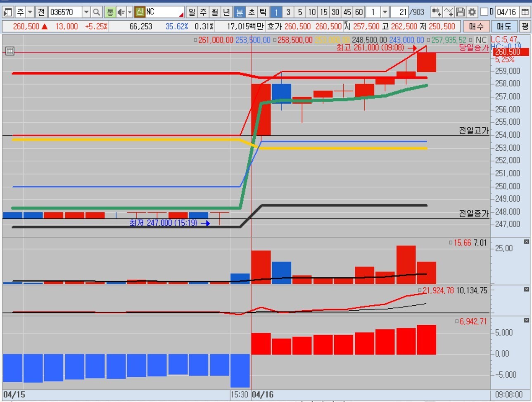Expand the dropdown next to the speaker
The height and width of the screenshot is (402, 532).
(x=130, y=12)
